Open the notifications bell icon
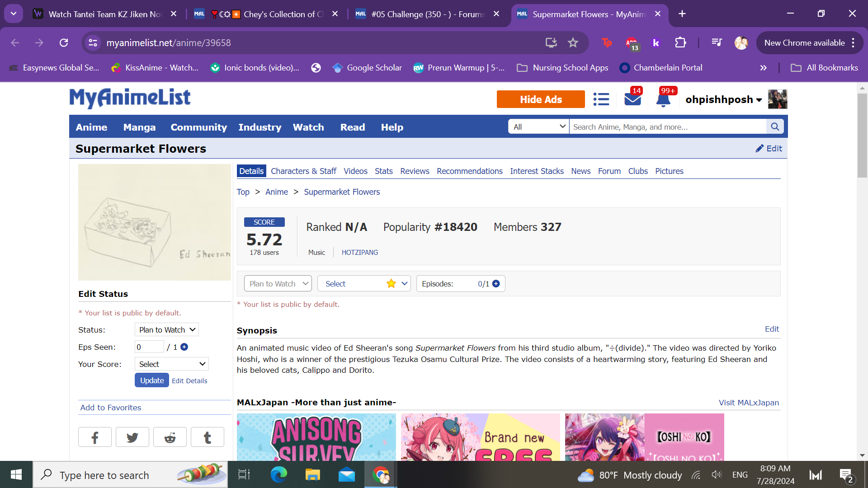Viewport: 868px width, 488px height. pos(663,99)
